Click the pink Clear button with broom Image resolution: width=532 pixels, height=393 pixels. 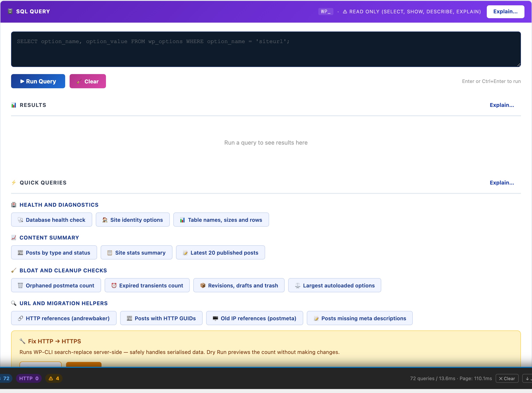click(88, 81)
